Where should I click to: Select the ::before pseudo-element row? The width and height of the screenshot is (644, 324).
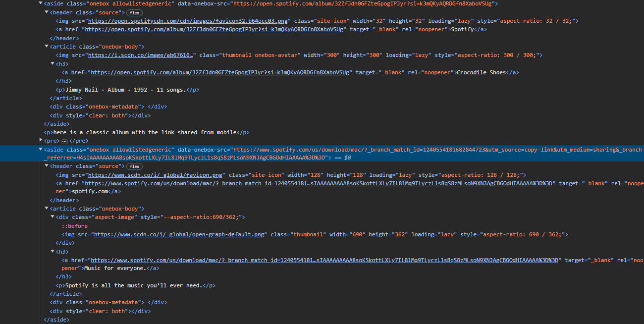[74, 226]
